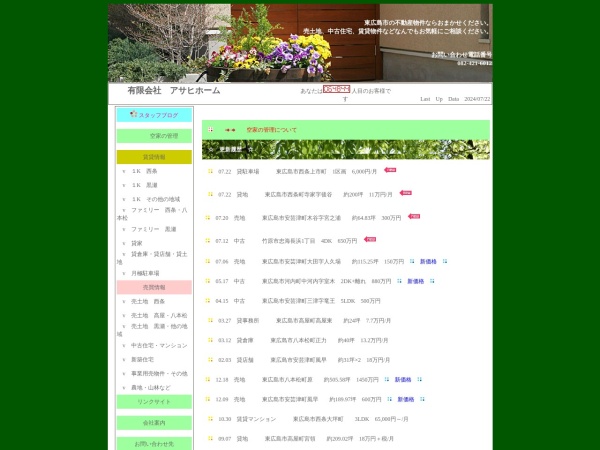Click the new badge on 07.12 中古 row

point(370,239)
